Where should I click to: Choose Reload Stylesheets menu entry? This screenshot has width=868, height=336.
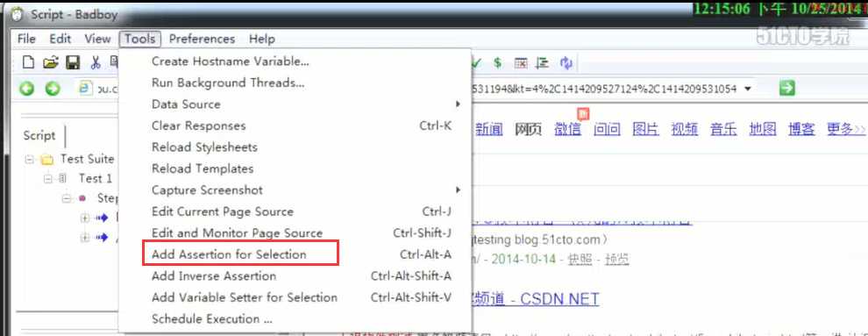[x=295, y=147]
